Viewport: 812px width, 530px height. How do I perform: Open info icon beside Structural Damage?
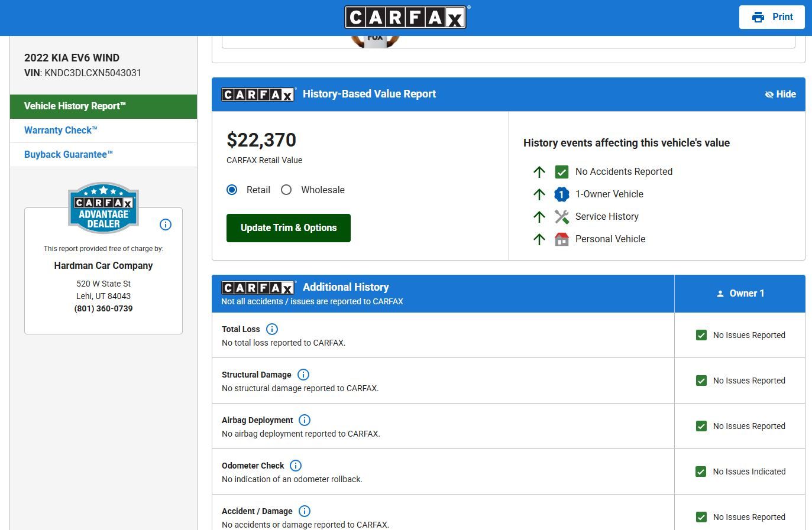303,375
